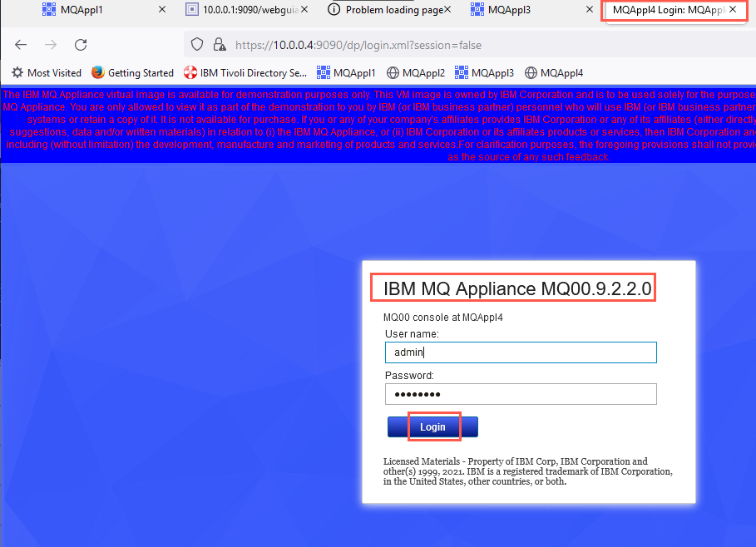Open the Most Visited bookmarks gear
The width and height of the screenshot is (756, 547).
coord(47,73)
